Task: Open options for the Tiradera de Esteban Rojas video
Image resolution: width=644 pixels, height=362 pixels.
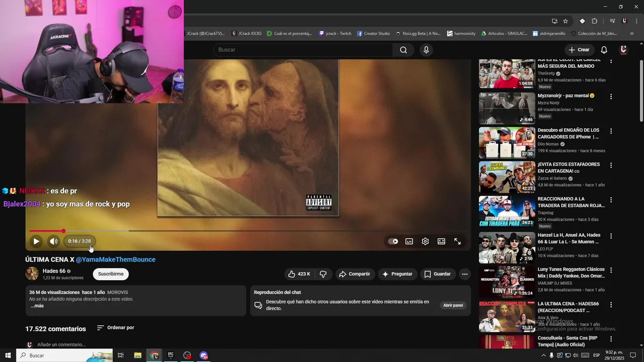Action: 611,200
